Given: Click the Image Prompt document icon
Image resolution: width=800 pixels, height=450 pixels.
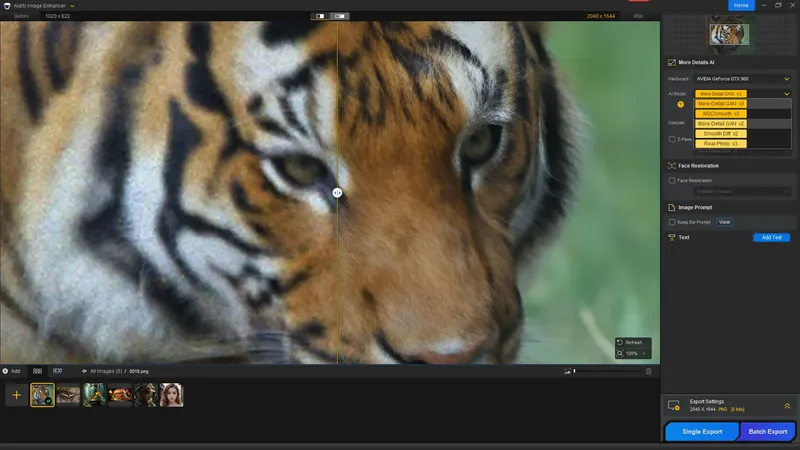Looking at the screenshot, I should (x=671, y=207).
